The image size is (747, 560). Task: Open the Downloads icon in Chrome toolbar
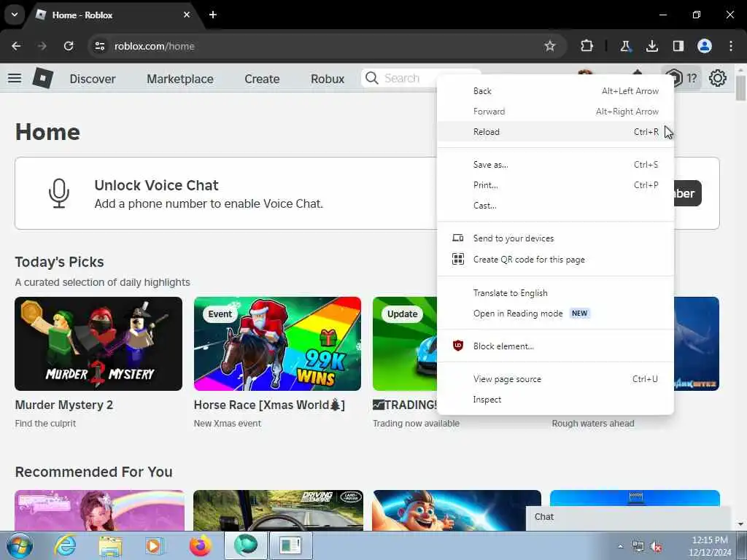(x=651, y=46)
